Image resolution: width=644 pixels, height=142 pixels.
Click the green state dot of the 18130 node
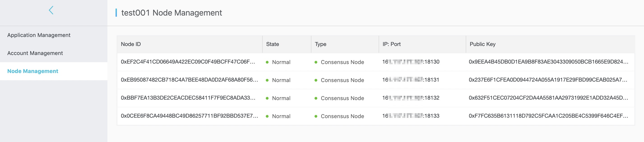pyautogui.click(x=267, y=62)
